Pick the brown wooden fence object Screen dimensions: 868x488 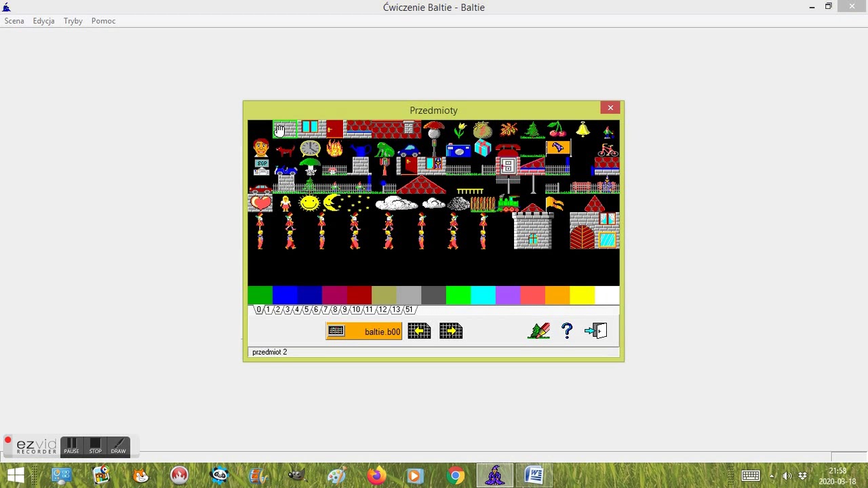coord(483,203)
